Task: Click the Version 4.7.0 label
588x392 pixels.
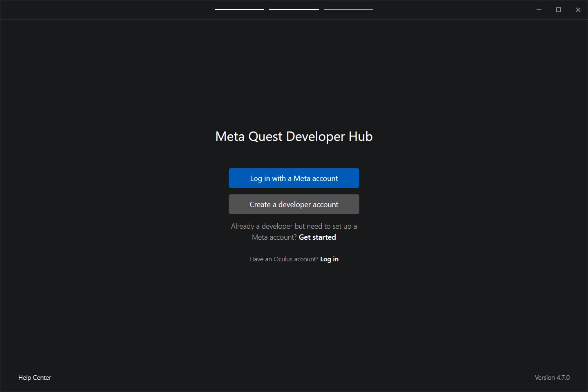Action: click(552, 378)
